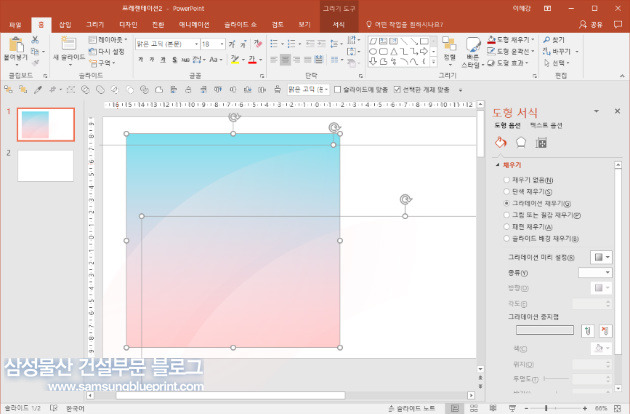Open Shape Fill (도형 채우기) dropdown
This screenshot has height=414, width=630.
(511, 40)
